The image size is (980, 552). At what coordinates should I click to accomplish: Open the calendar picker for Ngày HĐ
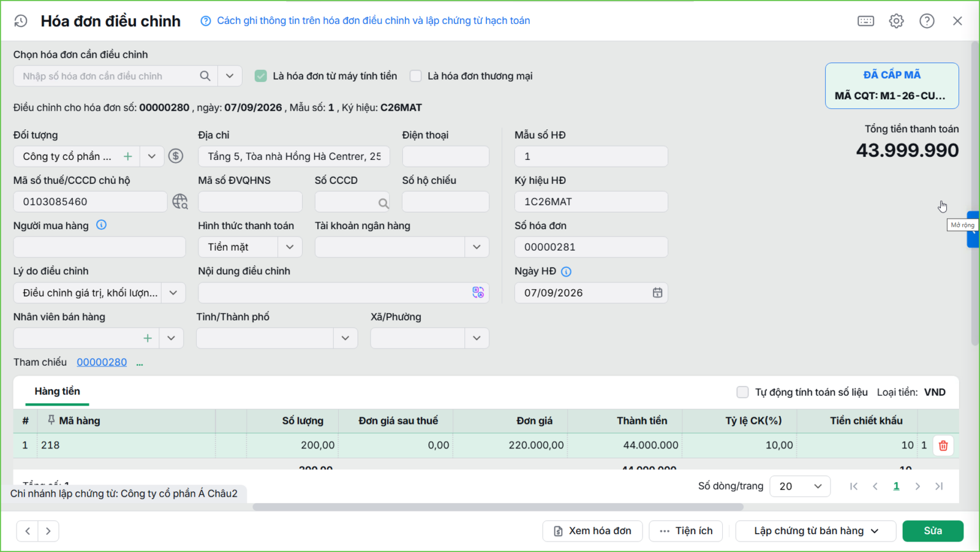(657, 293)
